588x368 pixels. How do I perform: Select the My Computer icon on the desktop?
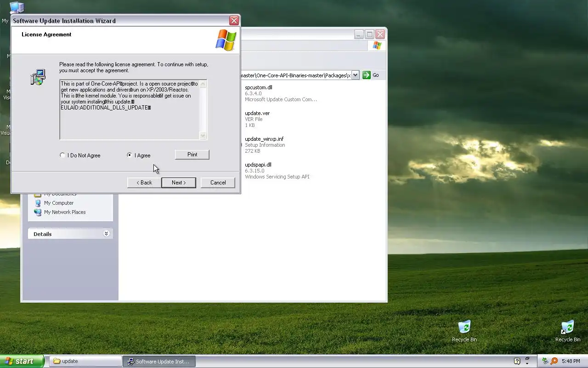click(17, 8)
